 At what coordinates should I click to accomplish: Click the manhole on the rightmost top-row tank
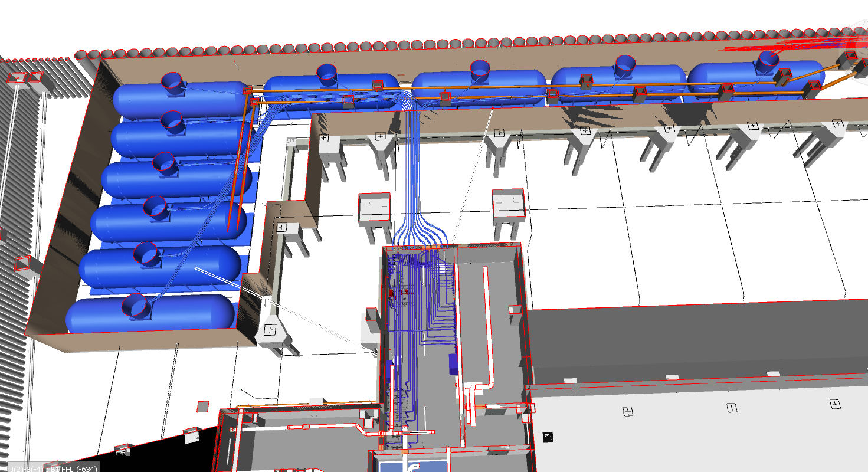click(x=768, y=59)
